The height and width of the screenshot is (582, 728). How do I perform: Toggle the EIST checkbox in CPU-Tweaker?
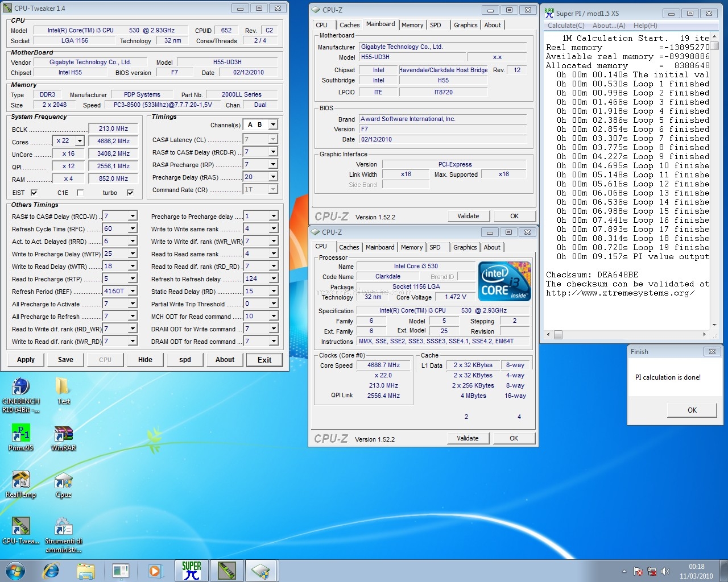point(34,193)
